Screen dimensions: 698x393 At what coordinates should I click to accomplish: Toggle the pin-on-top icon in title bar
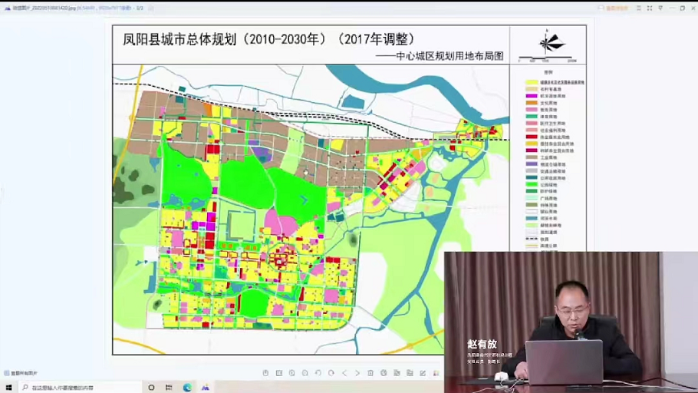661,8
